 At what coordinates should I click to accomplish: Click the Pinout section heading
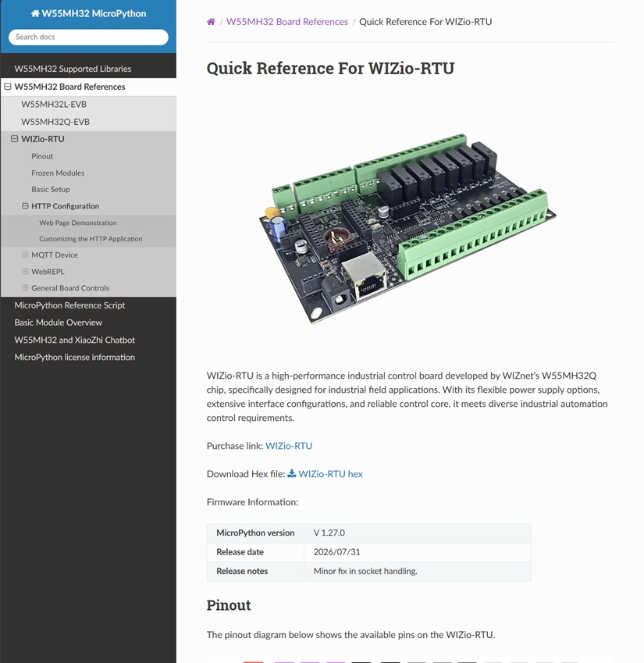pos(229,605)
